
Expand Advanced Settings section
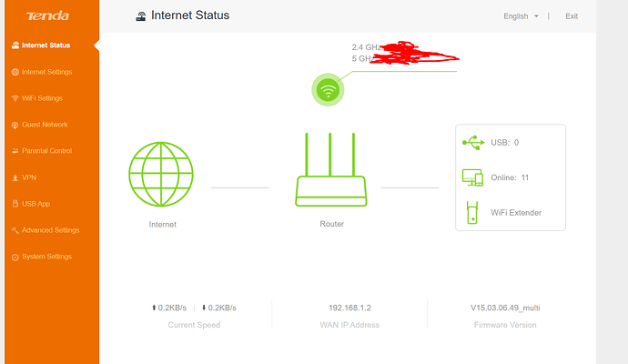click(x=50, y=230)
